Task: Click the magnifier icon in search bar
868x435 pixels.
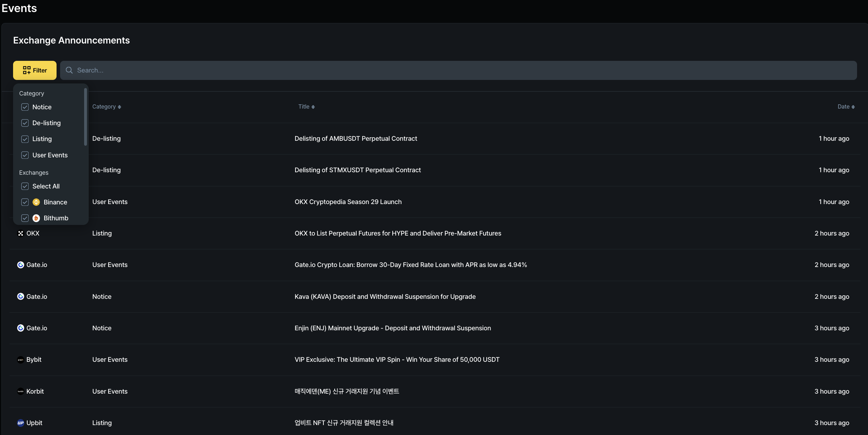Action: point(69,70)
